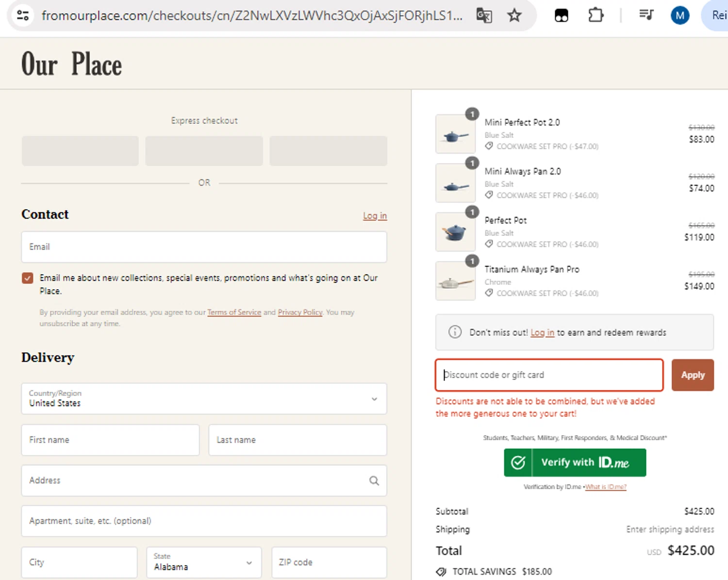Bookmark this page with the star icon
The height and width of the screenshot is (580, 728).
tap(514, 16)
